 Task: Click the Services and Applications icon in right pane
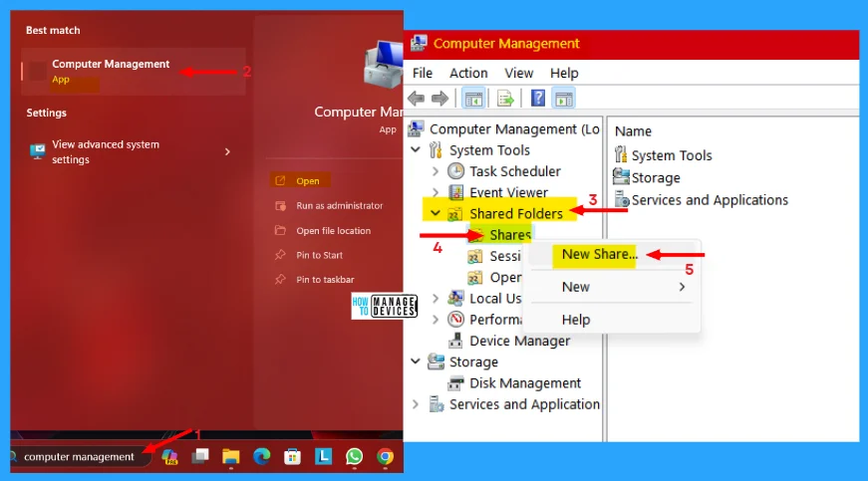pyautogui.click(x=622, y=199)
